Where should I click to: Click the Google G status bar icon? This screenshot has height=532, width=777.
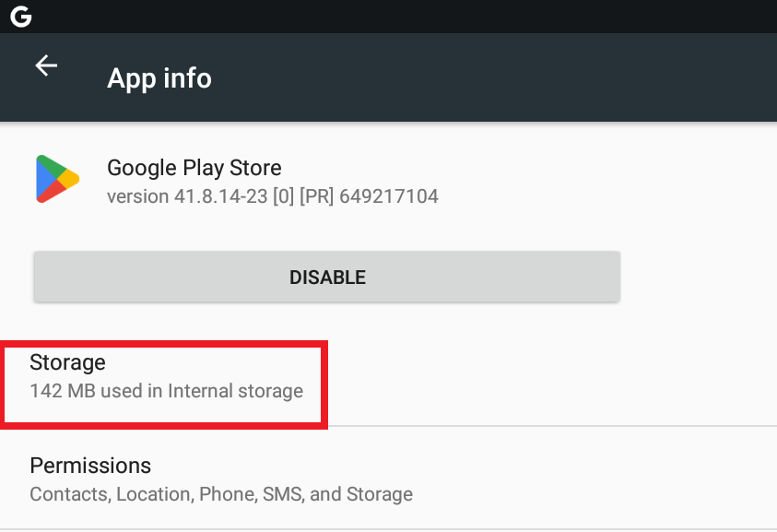[20, 16]
